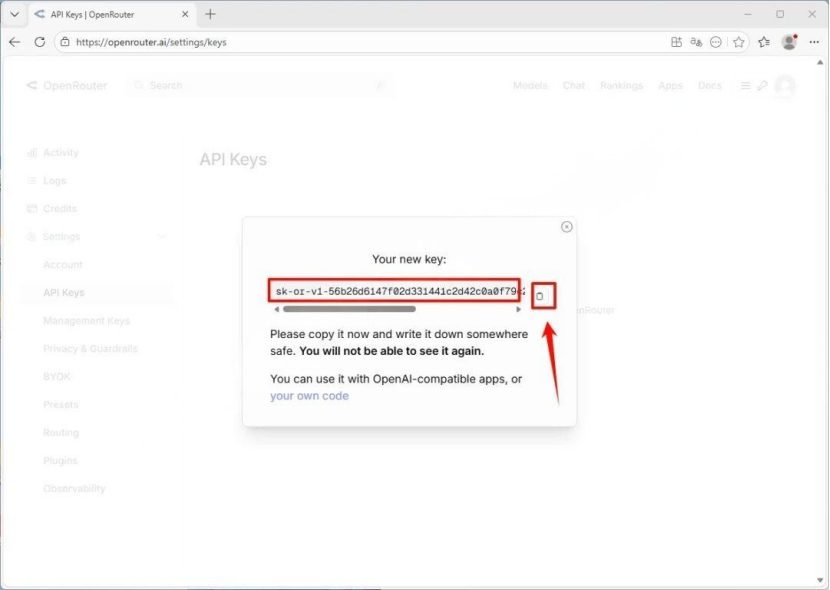The width and height of the screenshot is (830, 590).
Task: Open BYOK in the sidebar
Action: [x=57, y=377]
